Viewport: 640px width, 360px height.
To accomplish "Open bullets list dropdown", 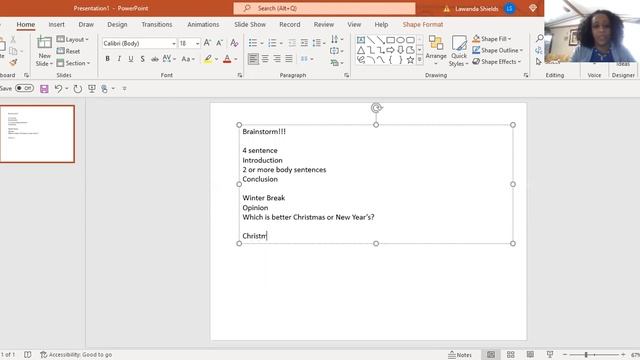I will point(262,43).
